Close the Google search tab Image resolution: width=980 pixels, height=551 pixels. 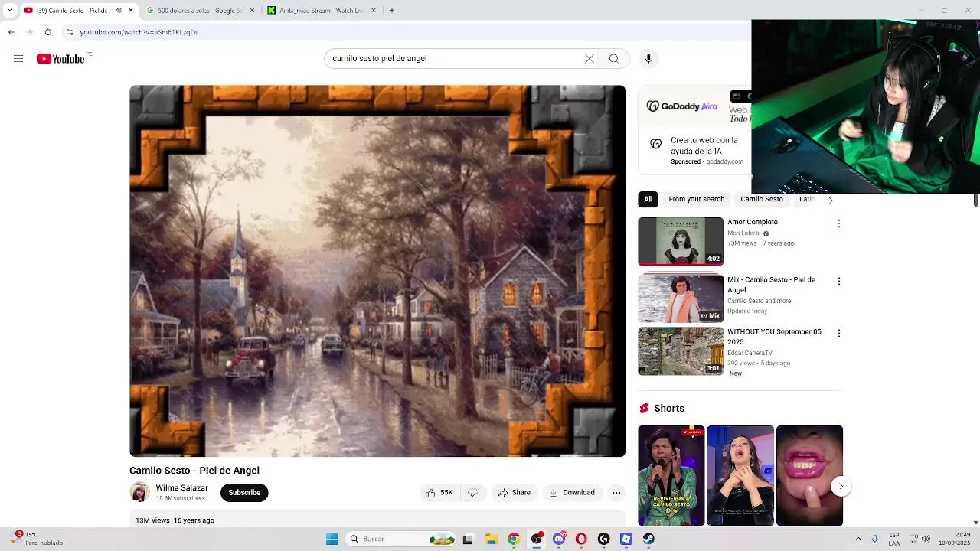click(252, 11)
